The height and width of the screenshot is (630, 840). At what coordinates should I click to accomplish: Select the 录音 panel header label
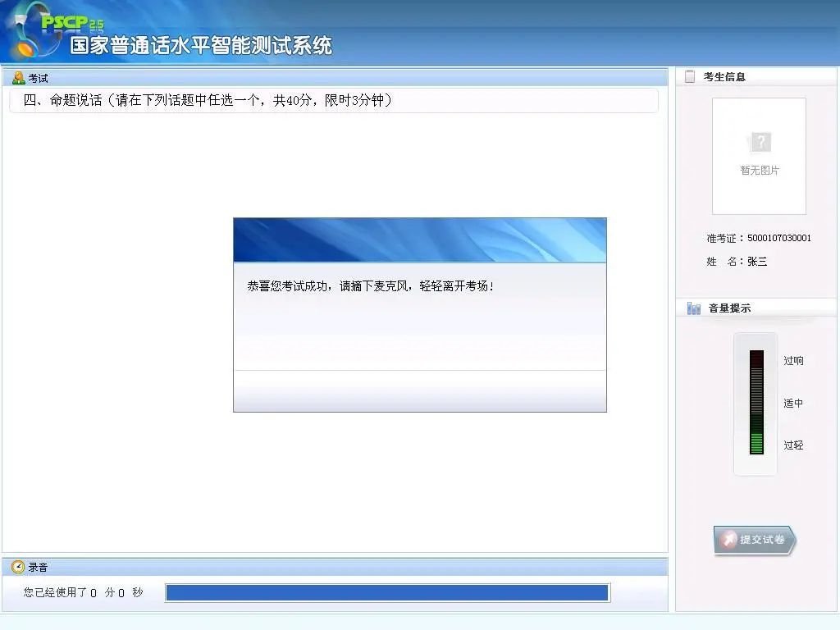pos(39,567)
